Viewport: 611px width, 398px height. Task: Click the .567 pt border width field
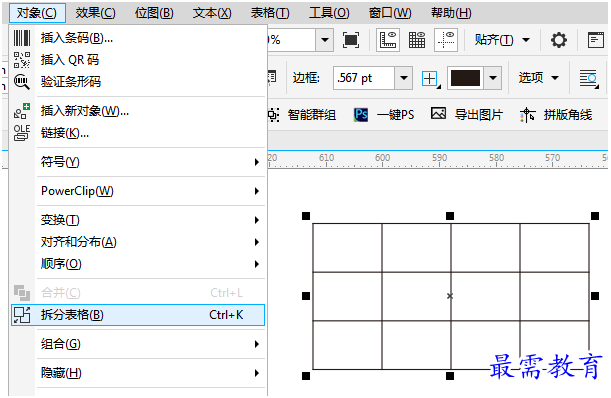(364, 78)
